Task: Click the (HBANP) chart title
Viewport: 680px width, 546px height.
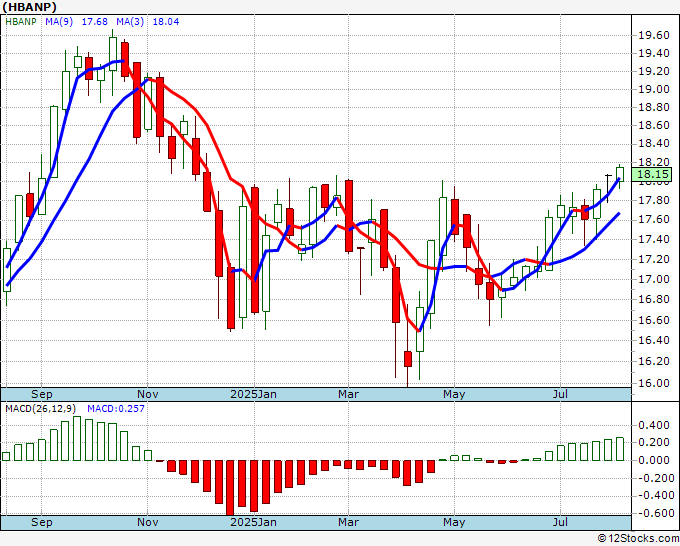Action: point(29,7)
